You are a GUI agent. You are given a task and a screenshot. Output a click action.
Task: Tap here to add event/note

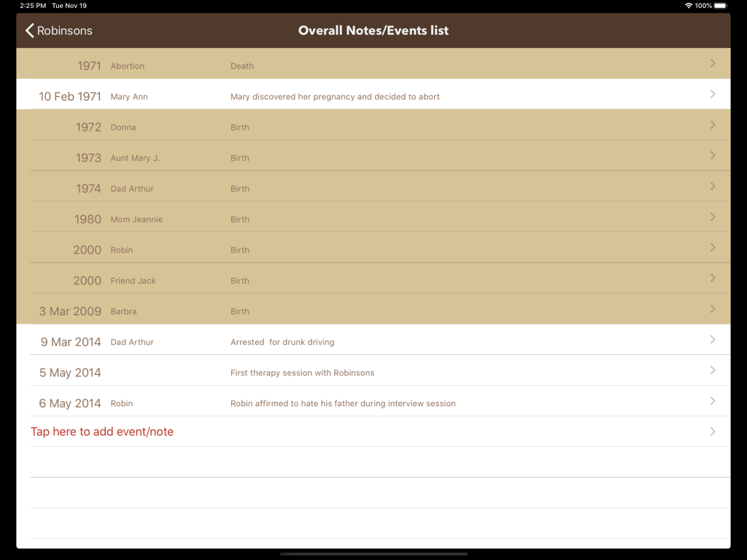[x=102, y=432]
